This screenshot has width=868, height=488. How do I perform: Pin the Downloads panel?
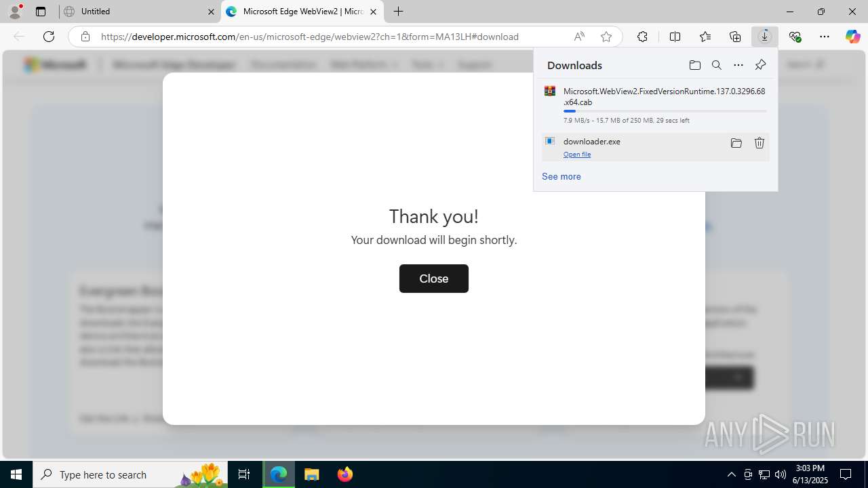760,65
